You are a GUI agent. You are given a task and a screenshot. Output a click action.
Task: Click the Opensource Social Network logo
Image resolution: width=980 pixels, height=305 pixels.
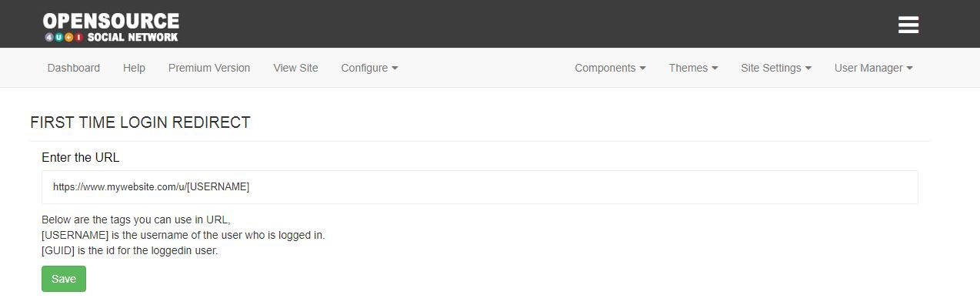click(111, 26)
